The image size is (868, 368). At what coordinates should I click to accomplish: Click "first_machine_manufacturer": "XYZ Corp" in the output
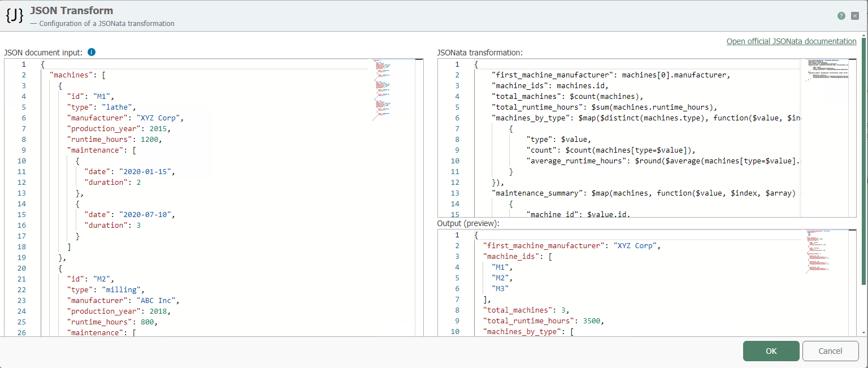click(x=572, y=246)
